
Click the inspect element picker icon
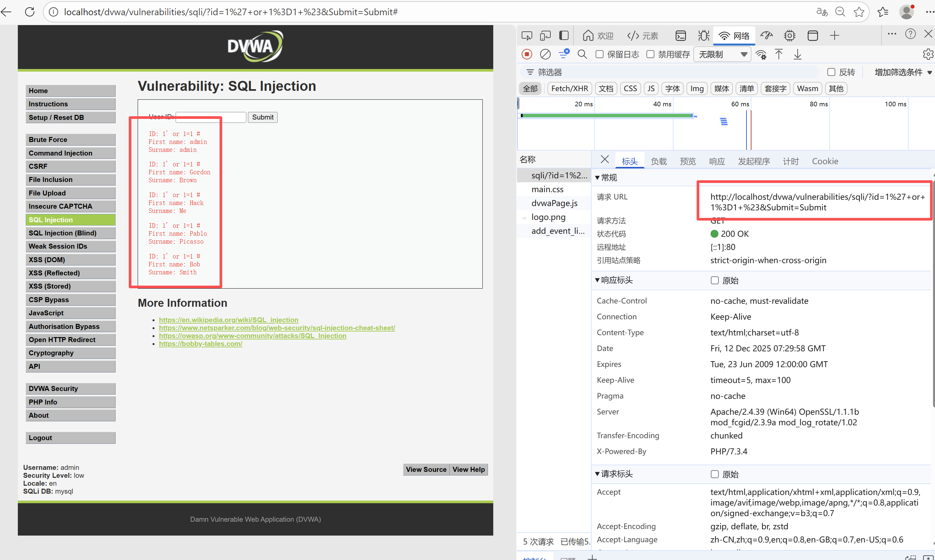(x=527, y=35)
